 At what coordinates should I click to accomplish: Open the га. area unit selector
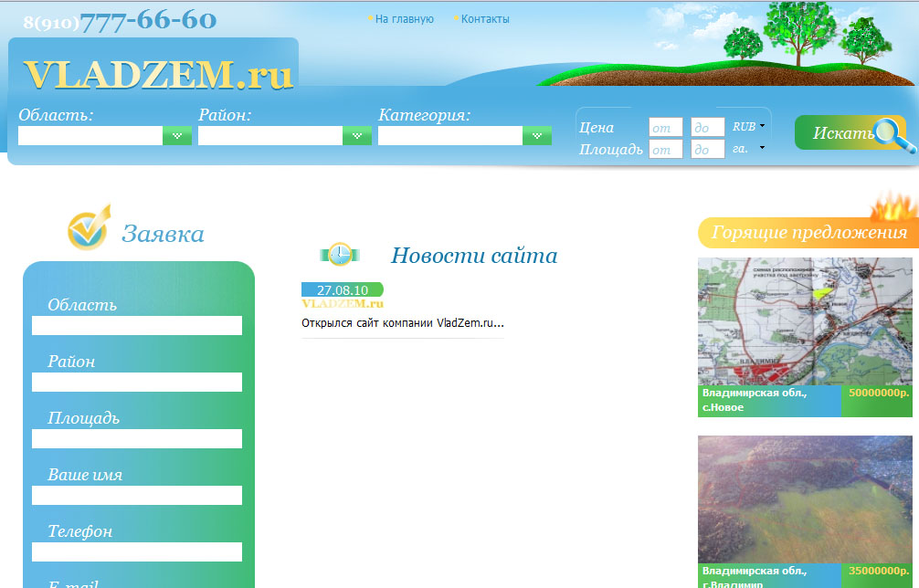(747, 148)
